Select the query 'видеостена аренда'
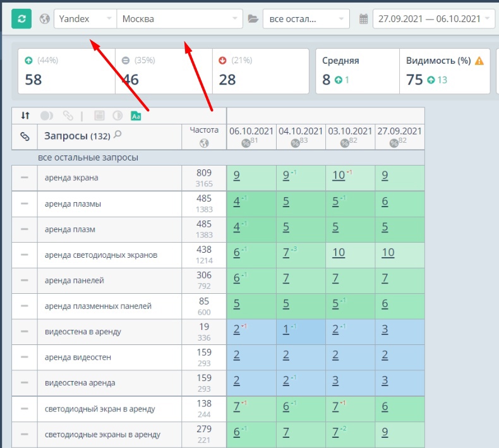The image size is (499, 448). 80,383
